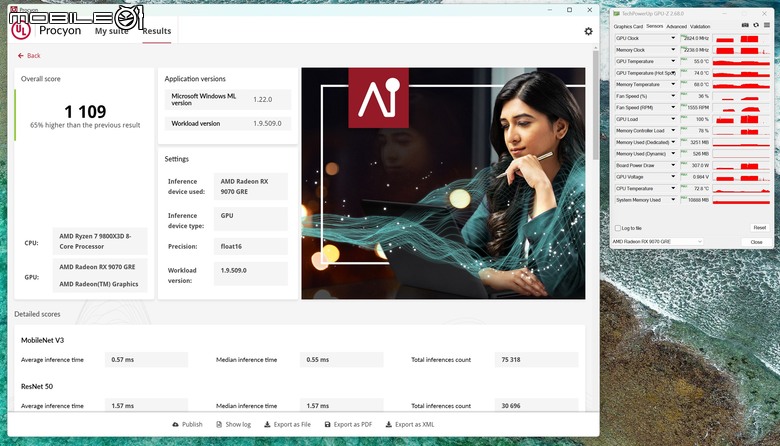Click the GPU-Z refresh icon

[756, 25]
